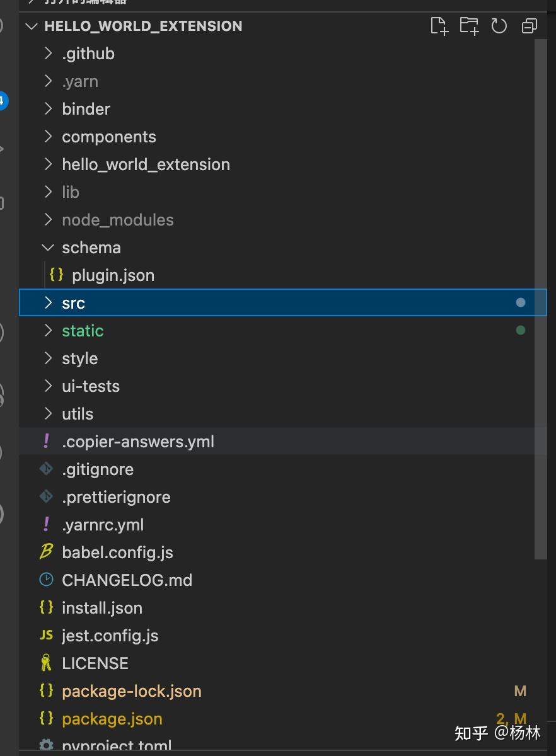Create a new folder in the Explorer
This screenshot has width=556, height=756.
click(469, 26)
